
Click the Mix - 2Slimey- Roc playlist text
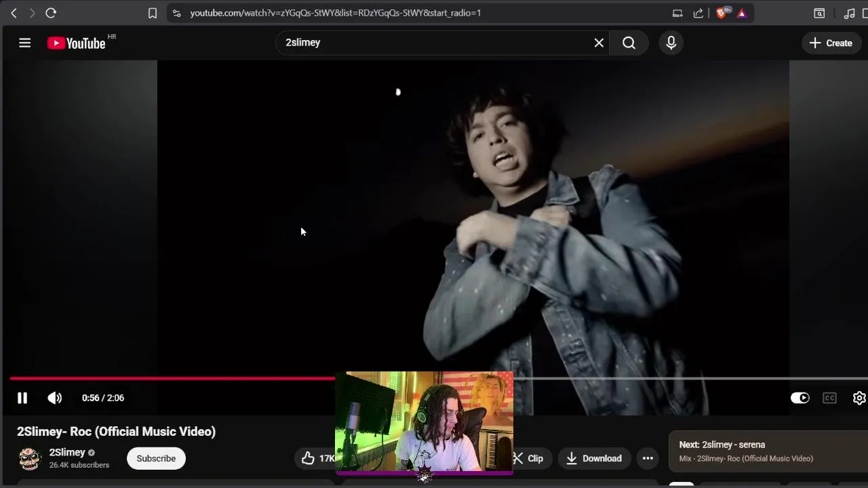[x=746, y=459]
